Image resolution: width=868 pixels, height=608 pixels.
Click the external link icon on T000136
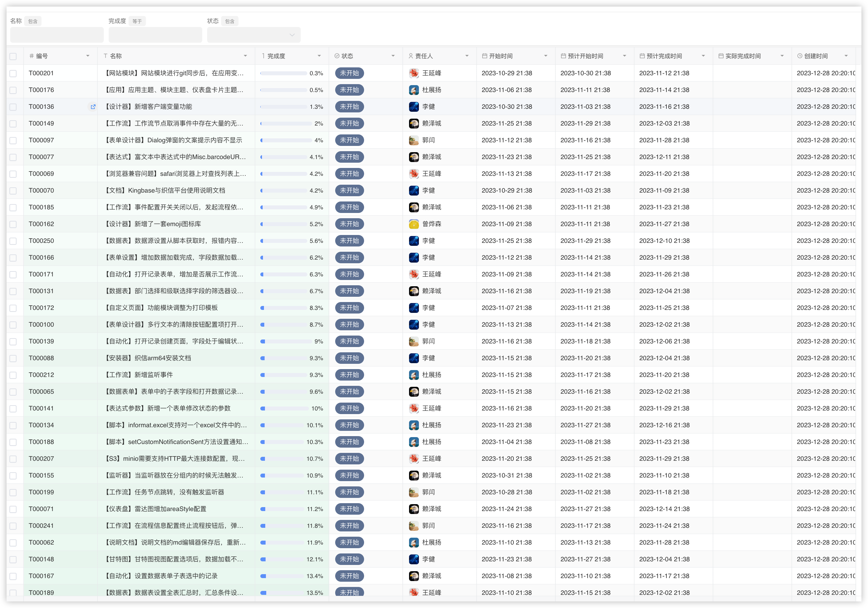pyautogui.click(x=92, y=106)
